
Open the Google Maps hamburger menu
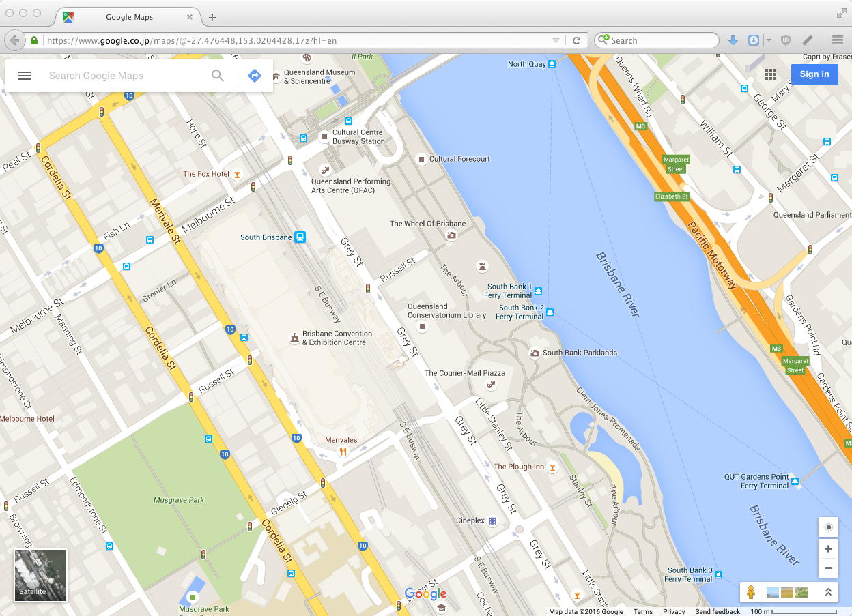click(x=25, y=76)
